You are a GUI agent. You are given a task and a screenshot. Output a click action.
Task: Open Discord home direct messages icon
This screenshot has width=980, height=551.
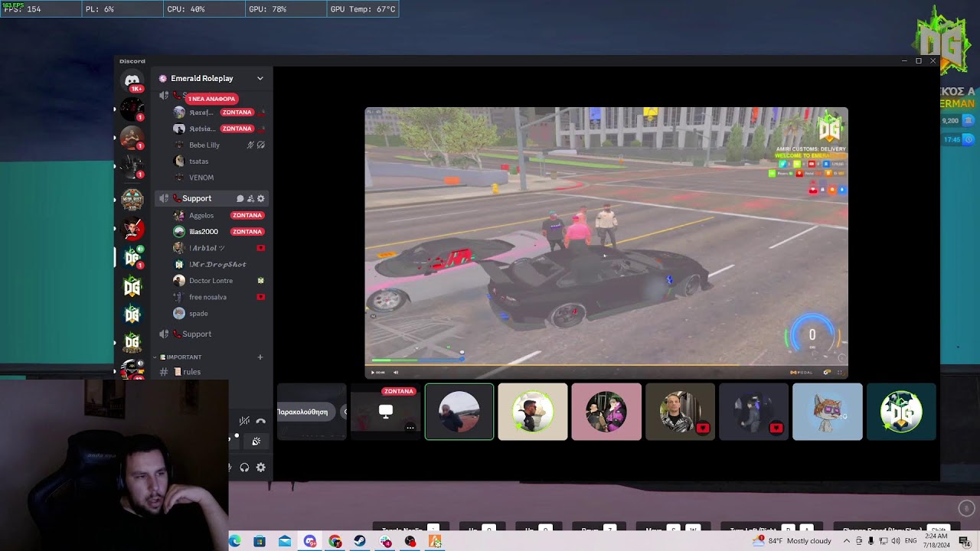pyautogui.click(x=132, y=80)
